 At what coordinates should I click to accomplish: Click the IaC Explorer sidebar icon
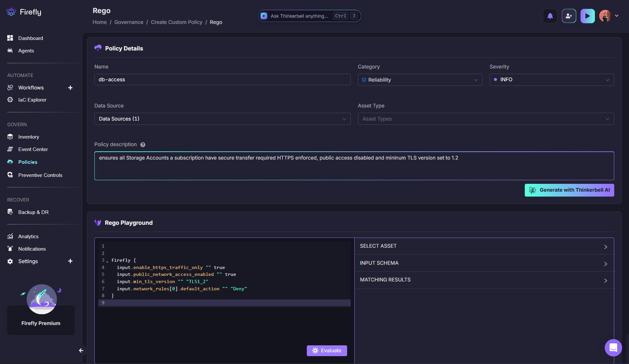click(10, 100)
